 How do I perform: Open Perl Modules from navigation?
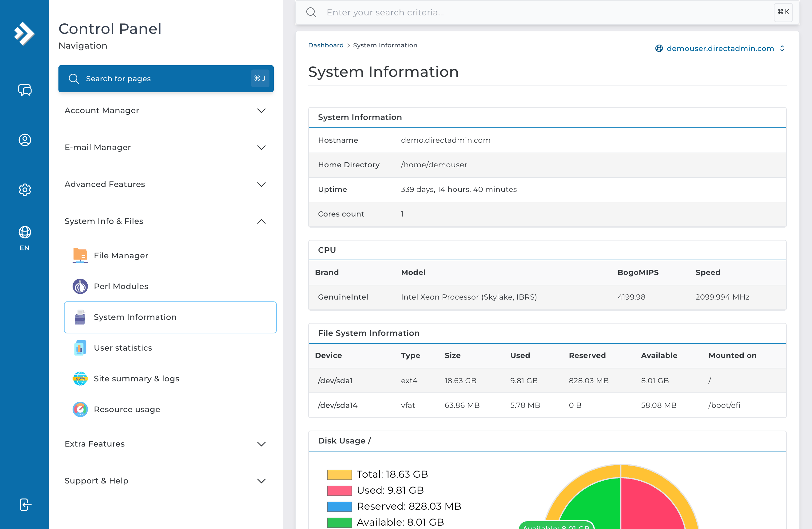pos(170,286)
